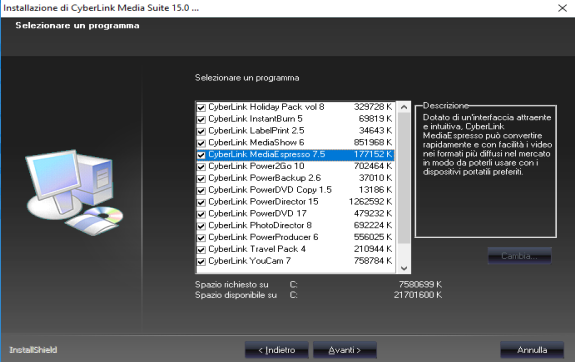Select CyberLink PowerProducer 6 program name
The image size is (575, 362).
[263, 237]
